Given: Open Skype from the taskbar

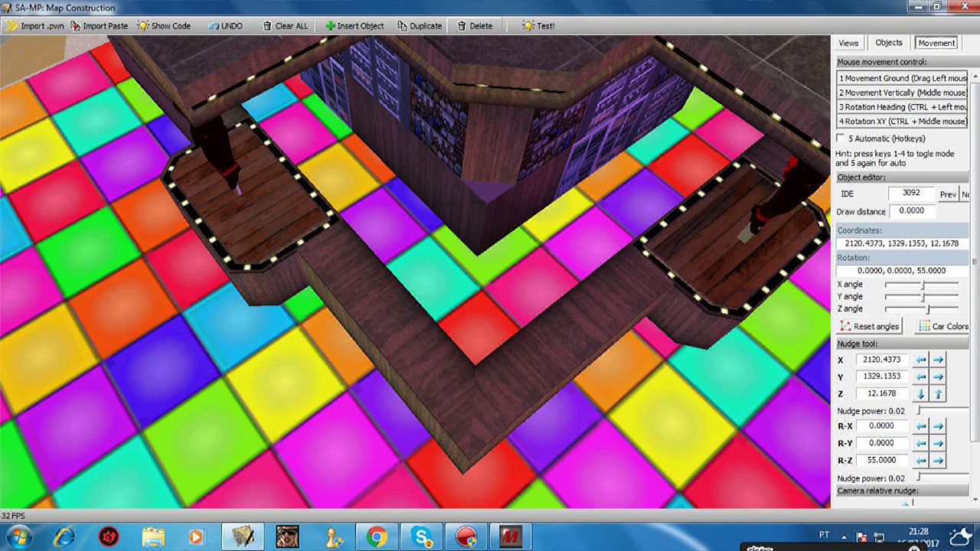Looking at the screenshot, I should pos(421,537).
